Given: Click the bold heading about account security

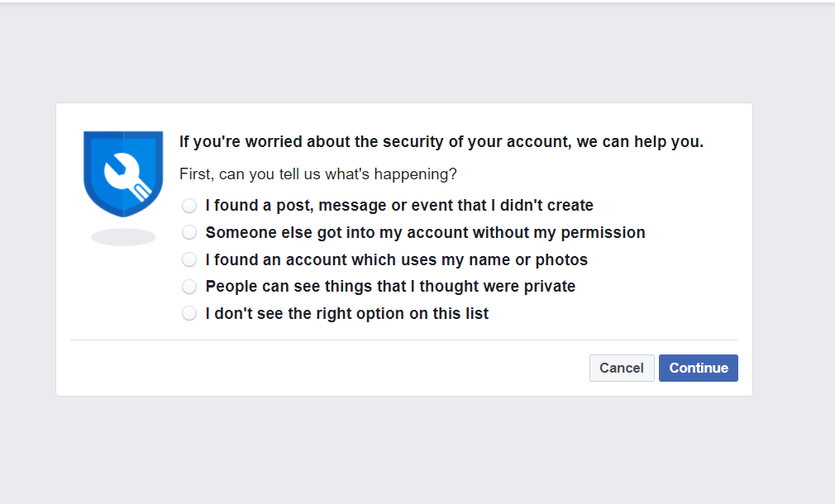Looking at the screenshot, I should pos(441,141).
